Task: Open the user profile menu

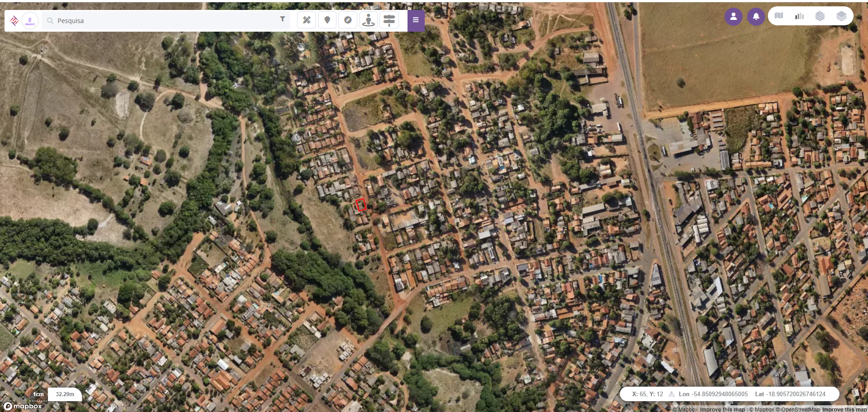Action: 733,17
